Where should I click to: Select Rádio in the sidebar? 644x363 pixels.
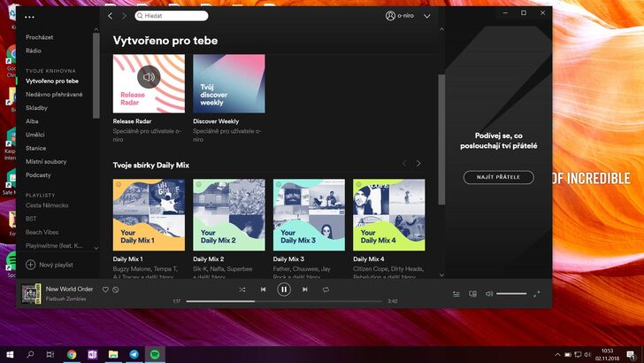click(34, 50)
